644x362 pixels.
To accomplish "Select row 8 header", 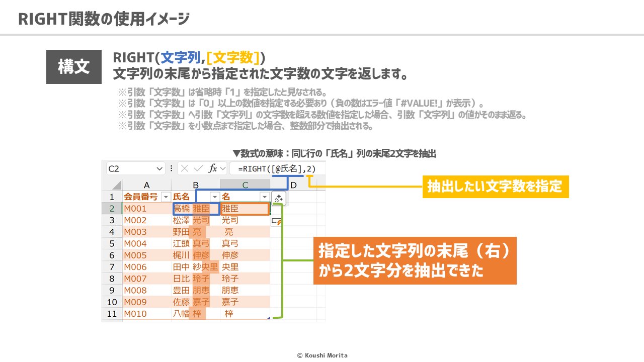I will tap(112, 279).
